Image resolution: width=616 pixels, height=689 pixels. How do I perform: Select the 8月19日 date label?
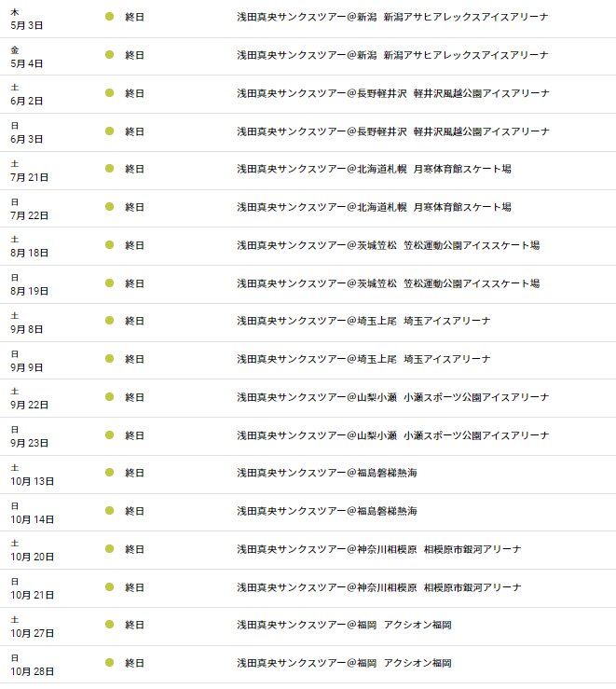coord(29,291)
